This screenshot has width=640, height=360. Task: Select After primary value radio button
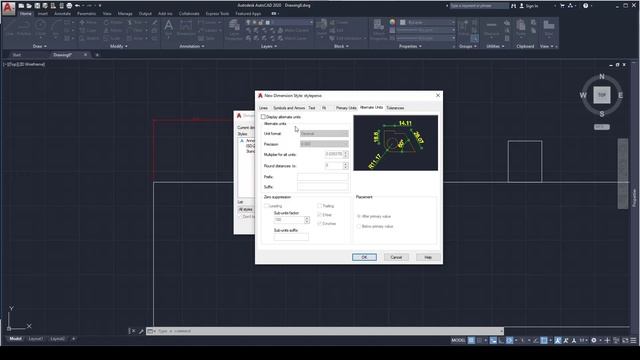[359, 216]
